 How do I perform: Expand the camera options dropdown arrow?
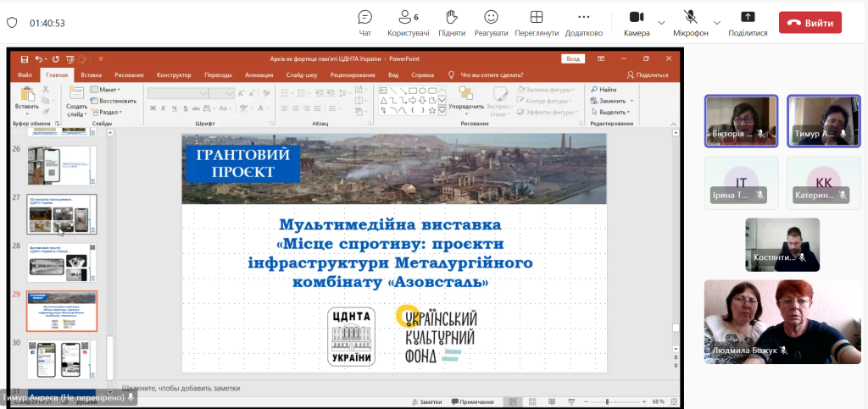click(x=660, y=22)
